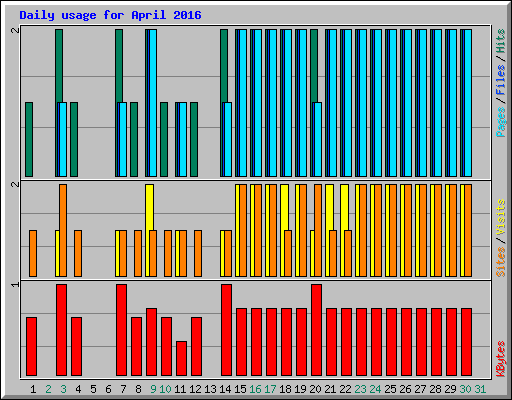The image size is (512, 400).
Task: Click day label 16 on the x-axis
Action: pos(255,389)
